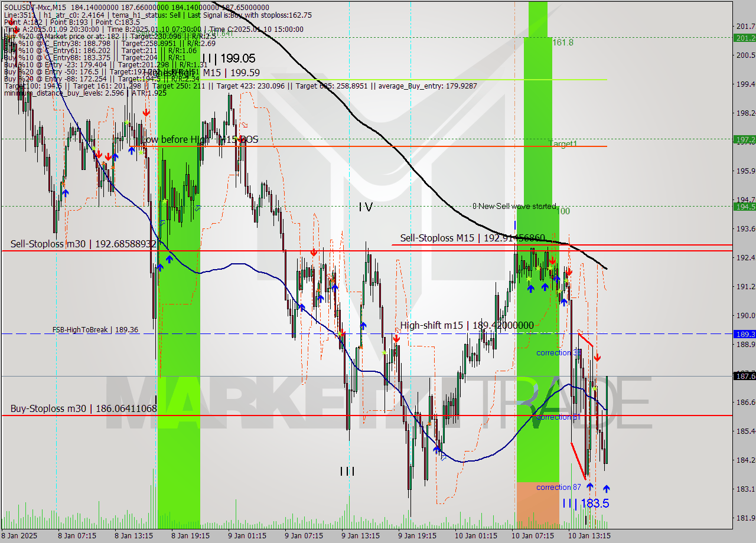Click the 8 Jan 13:15 time label
The height and width of the screenshot is (543, 756).
[134, 536]
